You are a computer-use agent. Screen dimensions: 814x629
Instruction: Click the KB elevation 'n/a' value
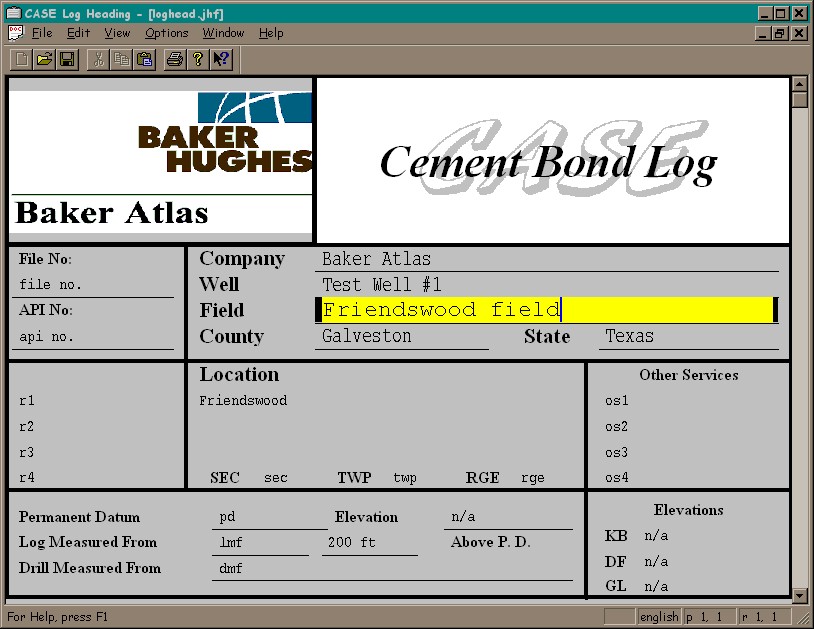pyautogui.click(x=656, y=536)
